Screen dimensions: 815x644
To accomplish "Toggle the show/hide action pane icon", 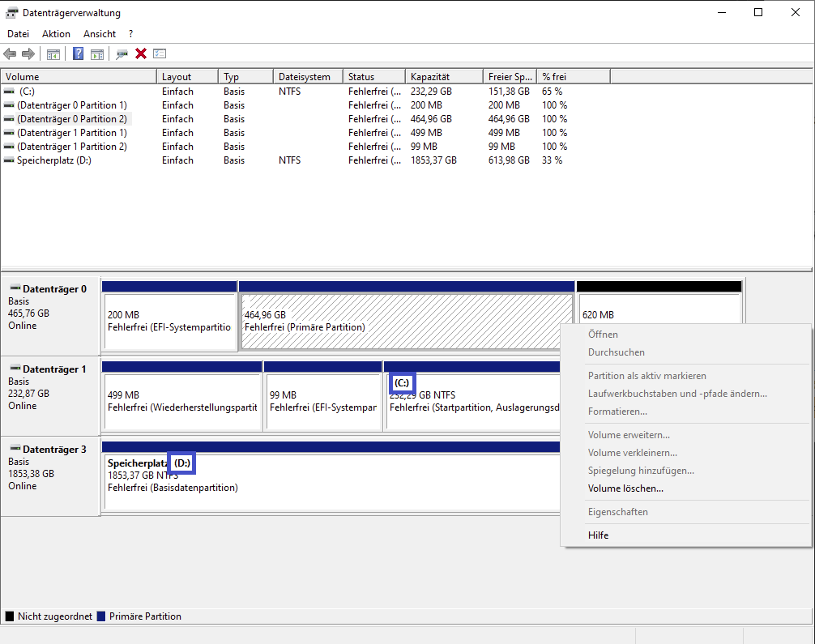I will 96,53.
